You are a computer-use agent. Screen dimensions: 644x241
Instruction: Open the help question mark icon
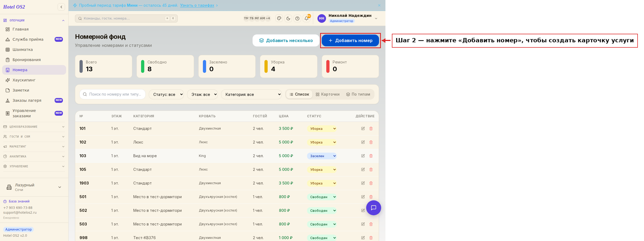297,18
